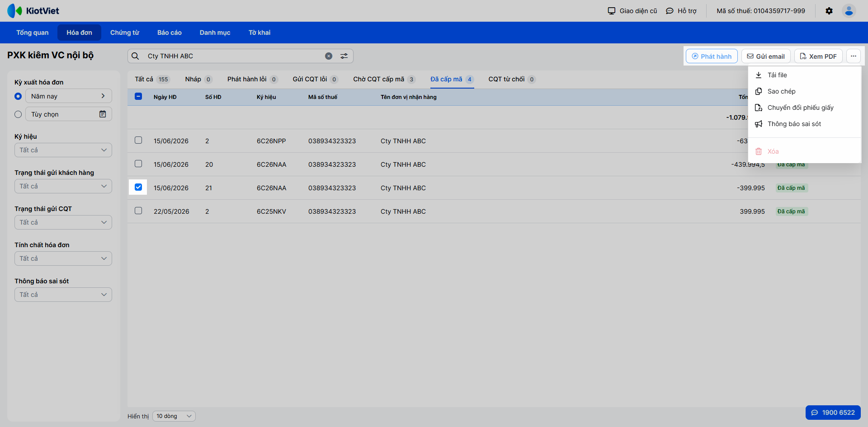Select Chuyển đổi phiếu giấy option
Image resolution: width=868 pixels, height=427 pixels.
click(804, 108)
